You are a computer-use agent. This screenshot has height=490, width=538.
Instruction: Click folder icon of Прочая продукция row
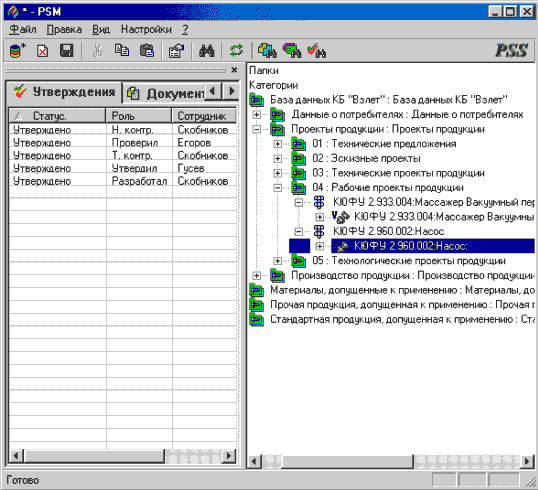pos(257,305)
